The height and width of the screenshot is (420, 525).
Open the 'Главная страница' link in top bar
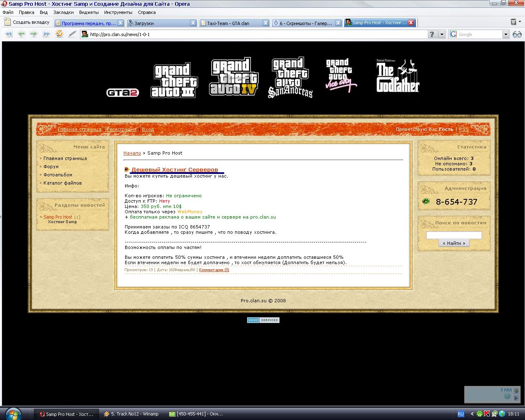click(x=79, y=129)
